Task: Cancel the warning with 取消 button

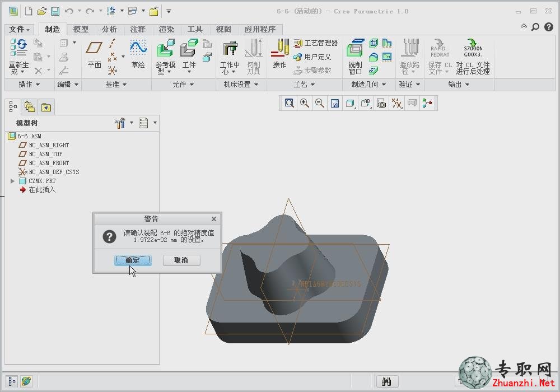Action: (181, 260)
